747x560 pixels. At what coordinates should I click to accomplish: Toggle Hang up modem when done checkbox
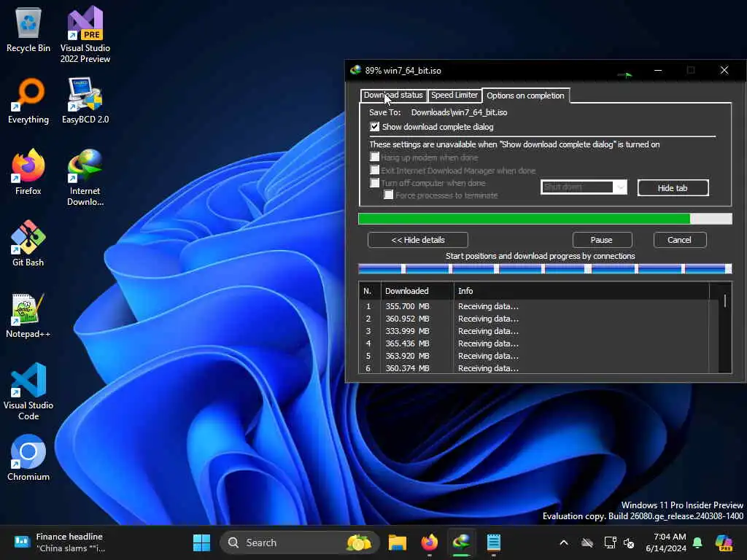point(375,157)
